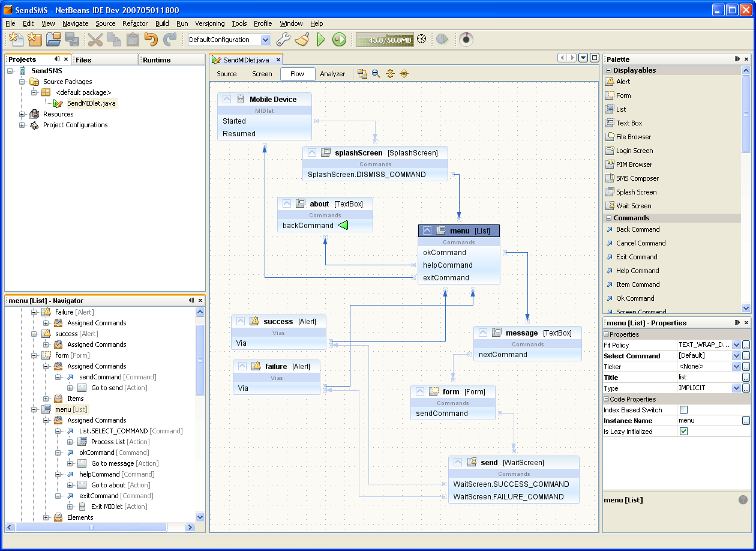The width and height of the screenshot is (756, 551).
Task: Collapse the Displayables palette section
Action: 608,70
